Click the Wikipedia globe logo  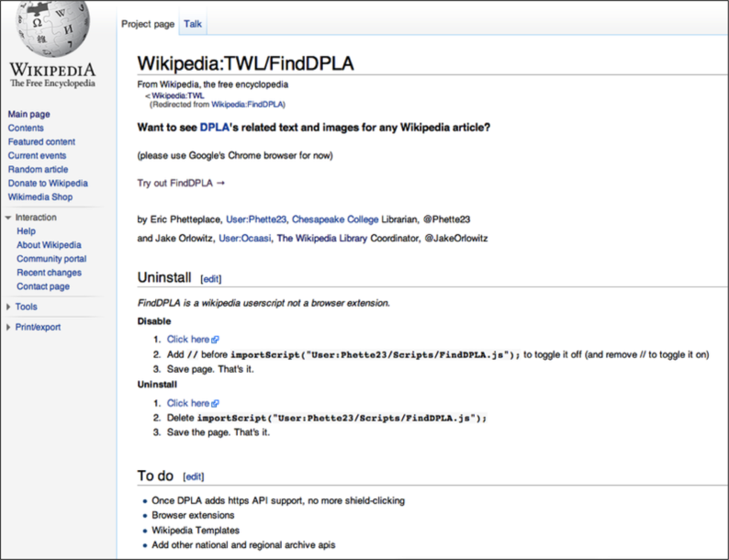pyautogui.click(x=52, y=27)
